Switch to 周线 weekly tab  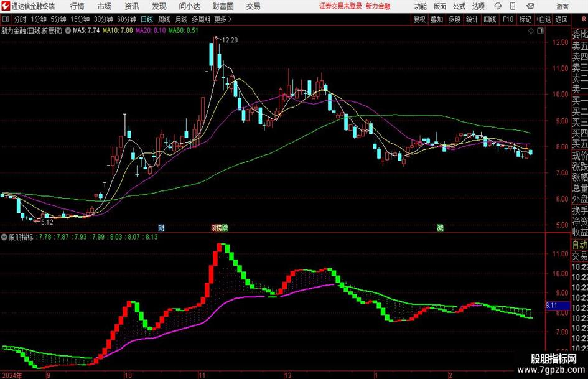tap(164, 19)
